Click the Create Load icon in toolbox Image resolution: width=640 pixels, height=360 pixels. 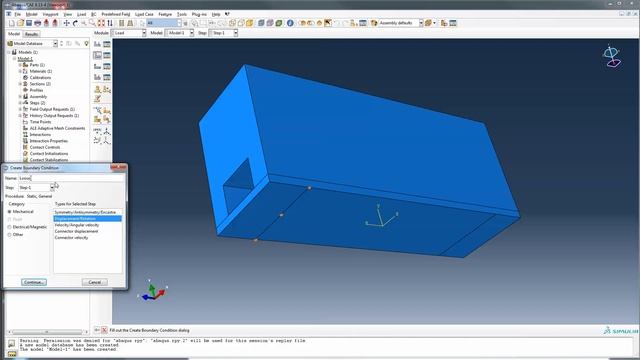(98, 44)
